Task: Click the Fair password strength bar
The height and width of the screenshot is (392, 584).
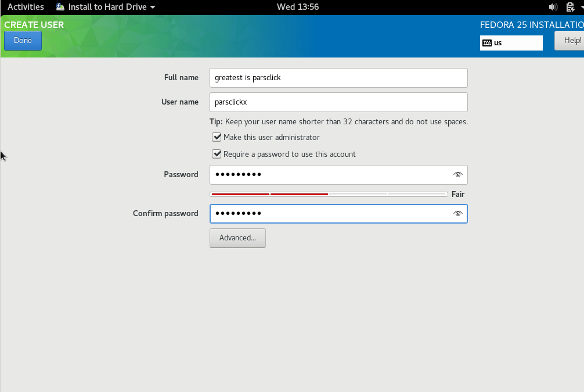Action: coord(328,193)
